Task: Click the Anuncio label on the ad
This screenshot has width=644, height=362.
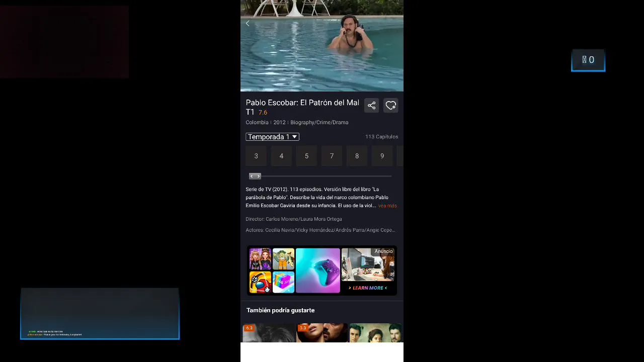Action: [383, 251]
